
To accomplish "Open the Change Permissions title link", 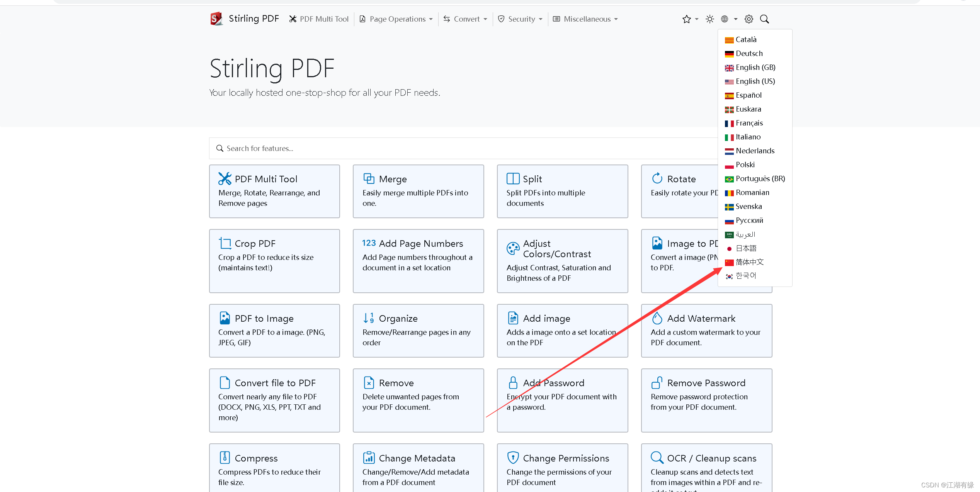I will point(566,458).
